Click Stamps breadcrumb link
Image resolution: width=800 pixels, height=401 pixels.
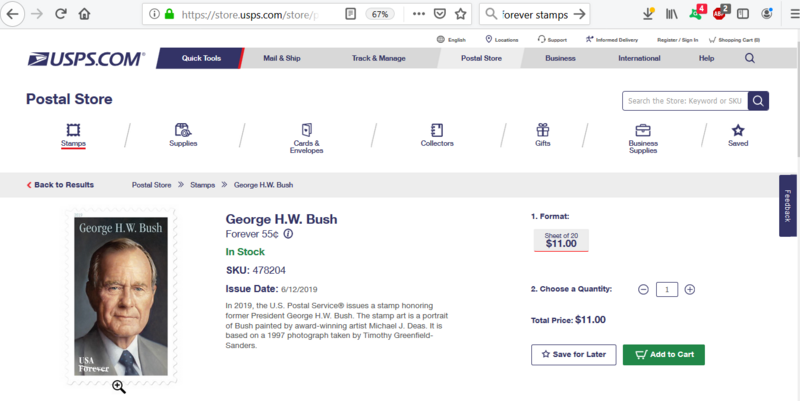(x=203, y=185)
